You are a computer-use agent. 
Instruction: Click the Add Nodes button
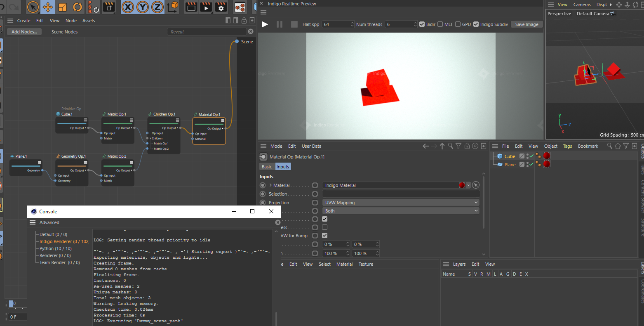tap(24, 32)
